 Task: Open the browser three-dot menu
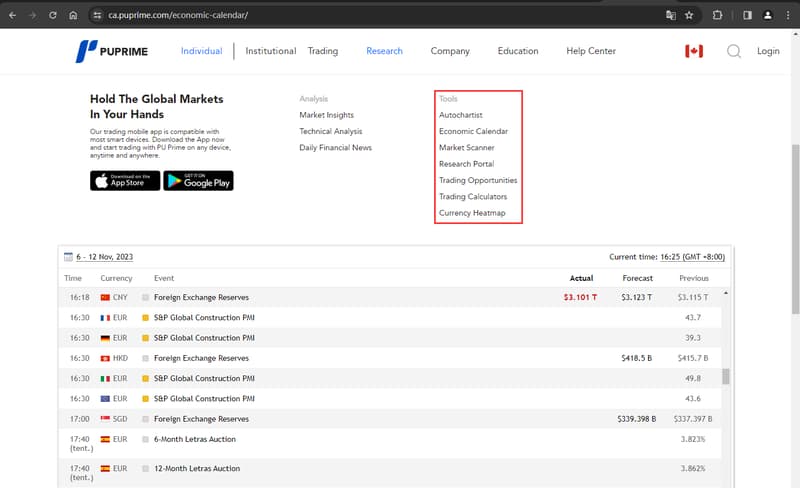pyautogui.click(x=788, y=15)
